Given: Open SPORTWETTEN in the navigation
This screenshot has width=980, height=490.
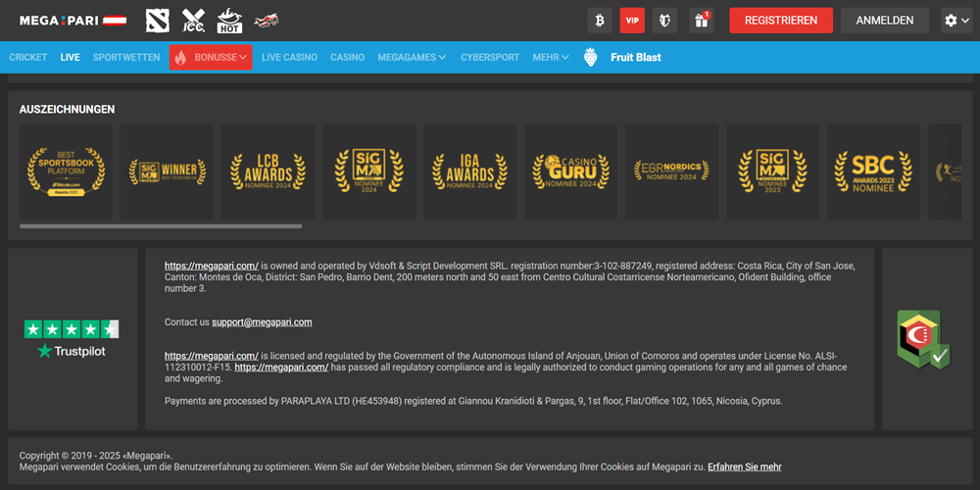Looking at the screenshot, I should pyautogui.click(x=126, y=58).
